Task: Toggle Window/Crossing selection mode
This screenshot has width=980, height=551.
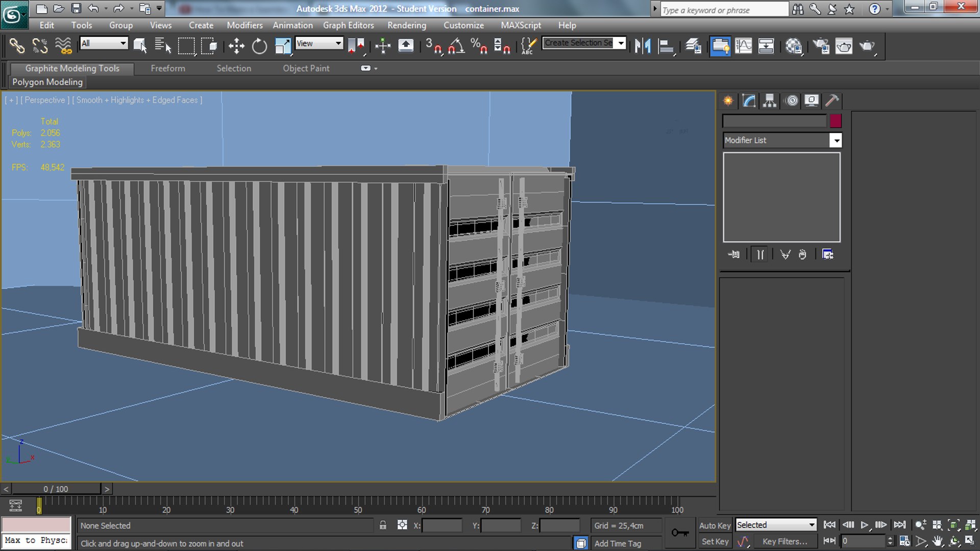Action: 209,46
